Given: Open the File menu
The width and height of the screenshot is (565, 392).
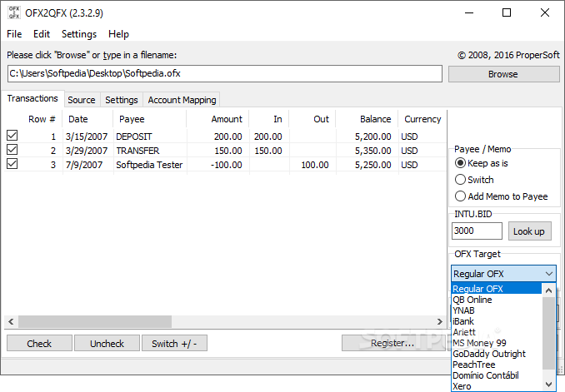Looking at the screenshot, I should point(14,34).
